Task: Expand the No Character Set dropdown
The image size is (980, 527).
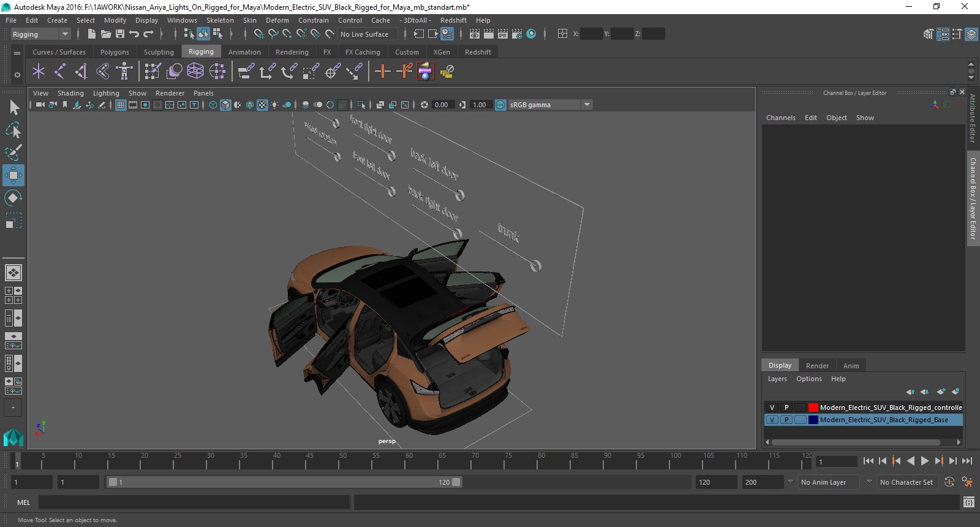Action: pyautogui.click(x=869, y=482)
